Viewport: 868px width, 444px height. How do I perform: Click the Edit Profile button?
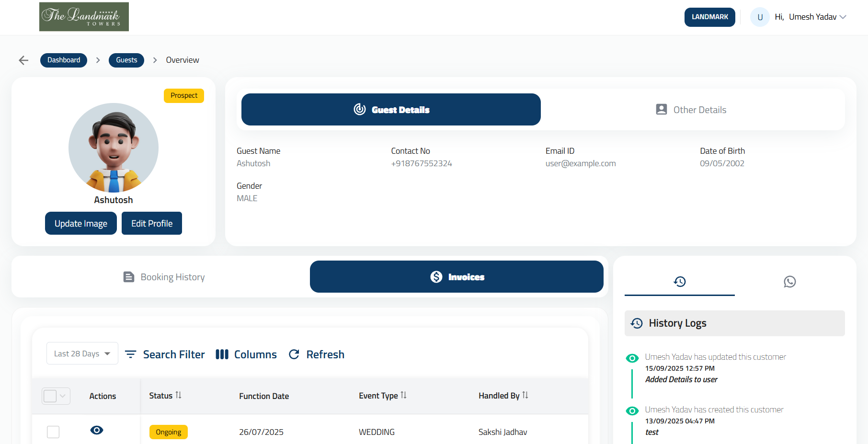pyautogui.click(x=151, y=223)
